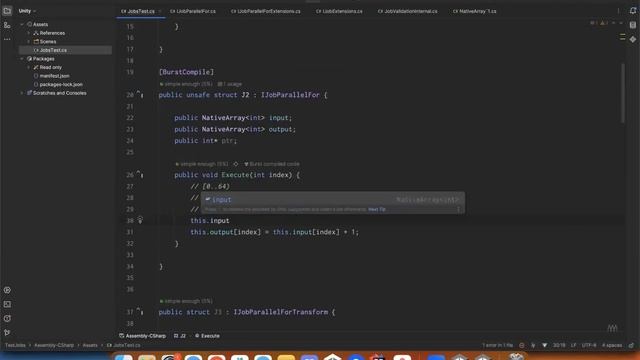640x360 pixels.
Task: Click the gutter marker on line 37
Action: coord(140,311)
